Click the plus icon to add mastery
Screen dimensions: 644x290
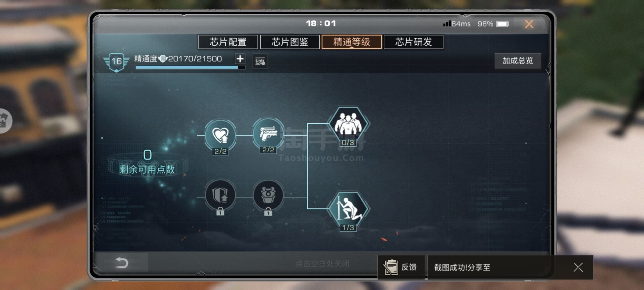coord(240,59)
